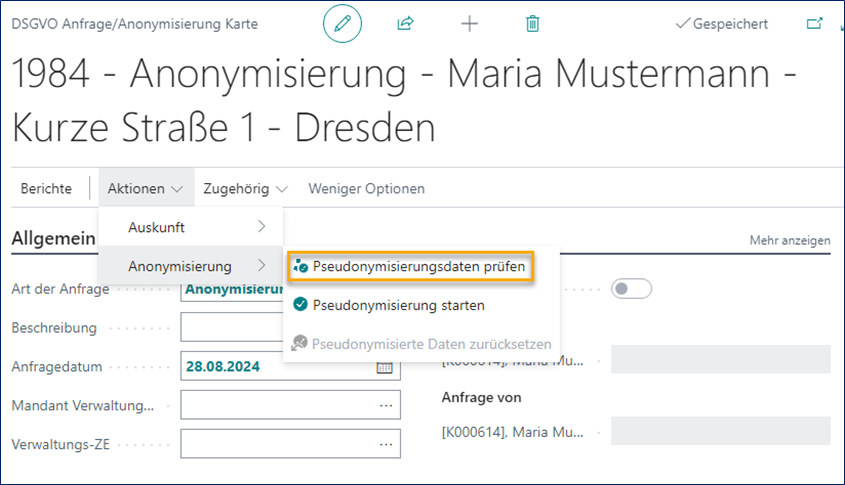Open the calendar picker for Anfragedatum

[x=384, y=367]
